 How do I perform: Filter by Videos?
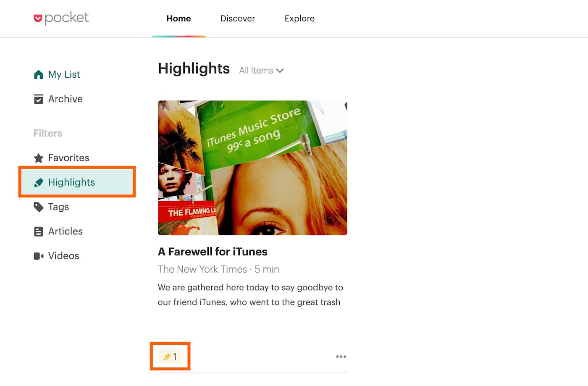(x=63, y=256)
